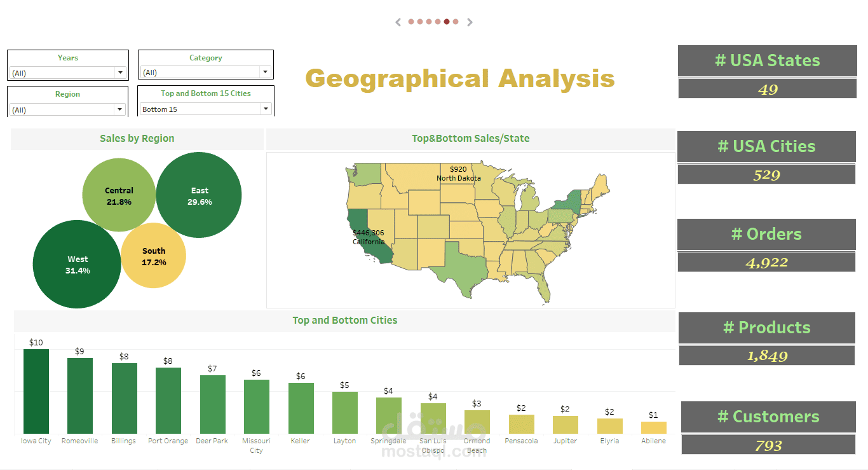Go to previous slide using left chevron
Viewport: 868px width, 470px height.
(398, 22)
